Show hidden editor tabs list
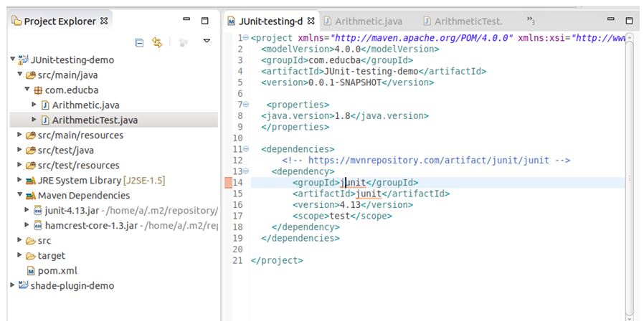644x329 pixels. [531, 20]
